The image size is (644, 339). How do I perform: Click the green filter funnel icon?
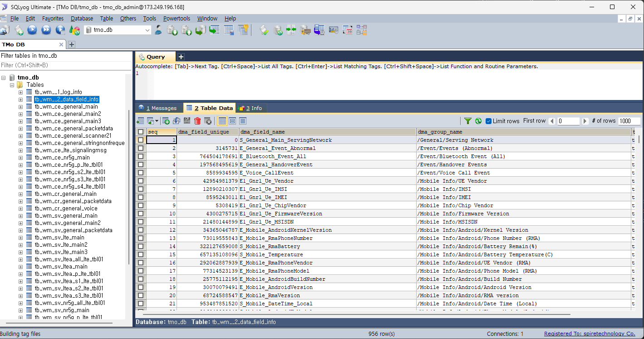pyautogui.click(x=467, y=121)
